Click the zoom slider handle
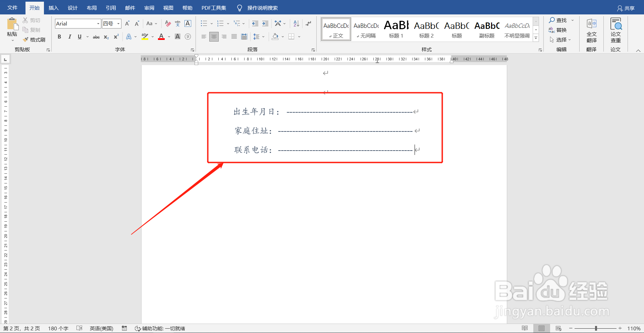The height and width of the screenshot is (333, 644). point(596,329)
